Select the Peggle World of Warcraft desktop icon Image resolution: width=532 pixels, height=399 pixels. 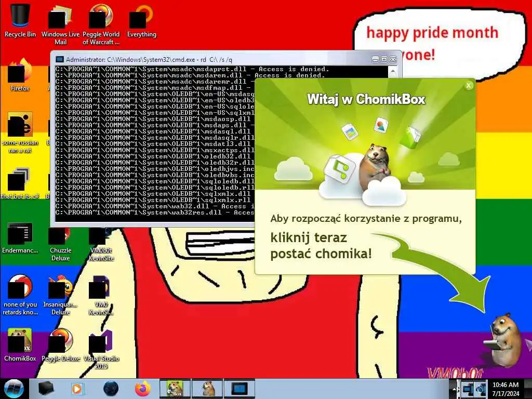[101, 24]
